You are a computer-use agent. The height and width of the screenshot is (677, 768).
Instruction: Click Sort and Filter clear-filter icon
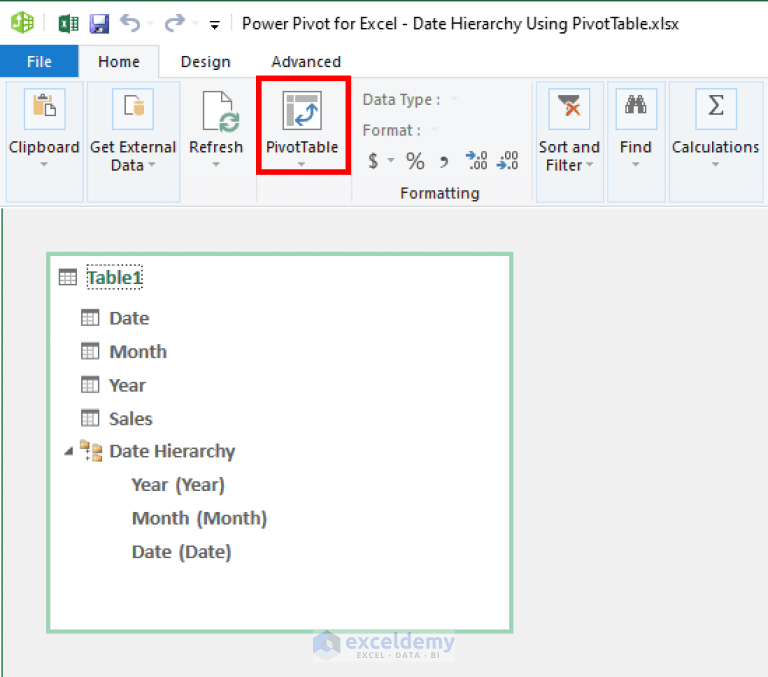tap(569, 108)
